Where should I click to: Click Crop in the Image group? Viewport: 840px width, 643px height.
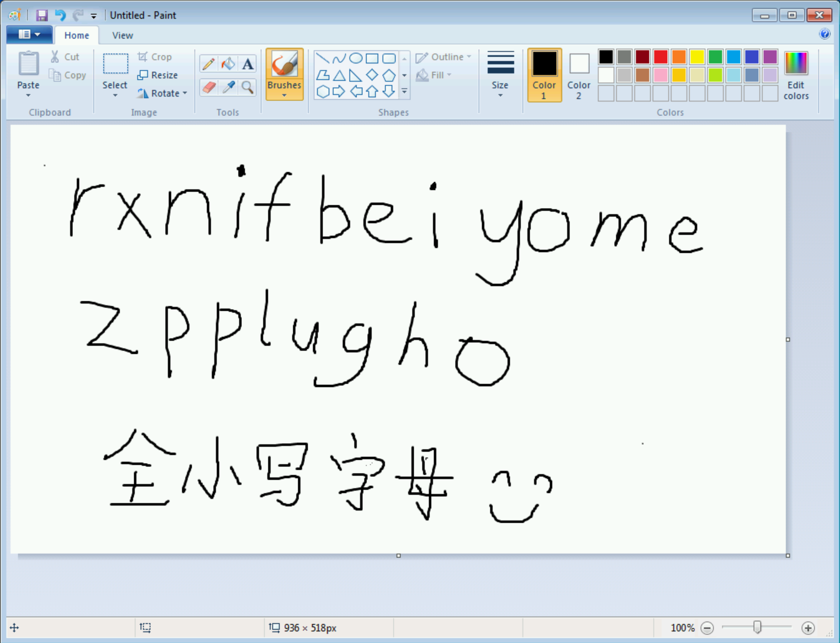pyautogui.click(x=155, y=56)
